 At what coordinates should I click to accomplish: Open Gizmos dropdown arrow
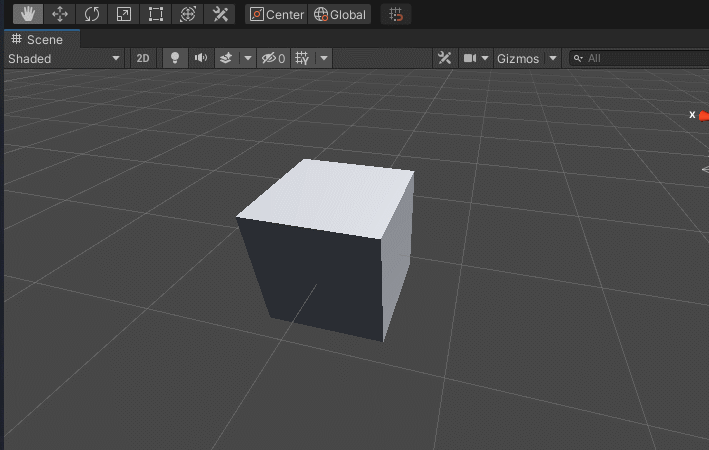click(553, 58)
